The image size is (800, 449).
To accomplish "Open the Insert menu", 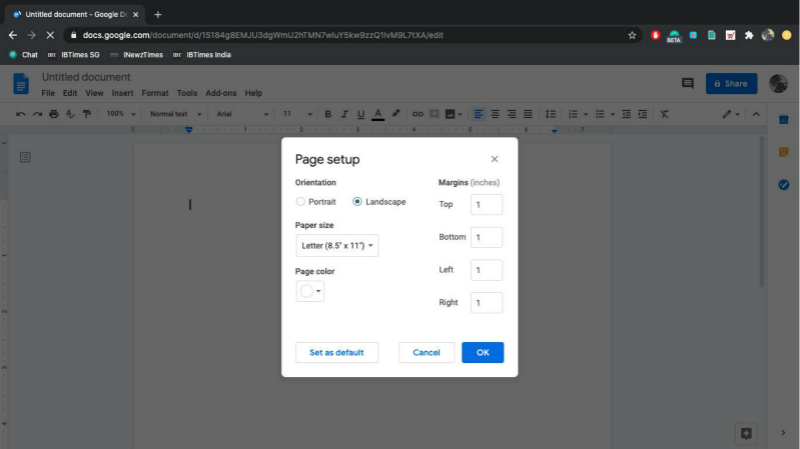I will tap(122, 93).
